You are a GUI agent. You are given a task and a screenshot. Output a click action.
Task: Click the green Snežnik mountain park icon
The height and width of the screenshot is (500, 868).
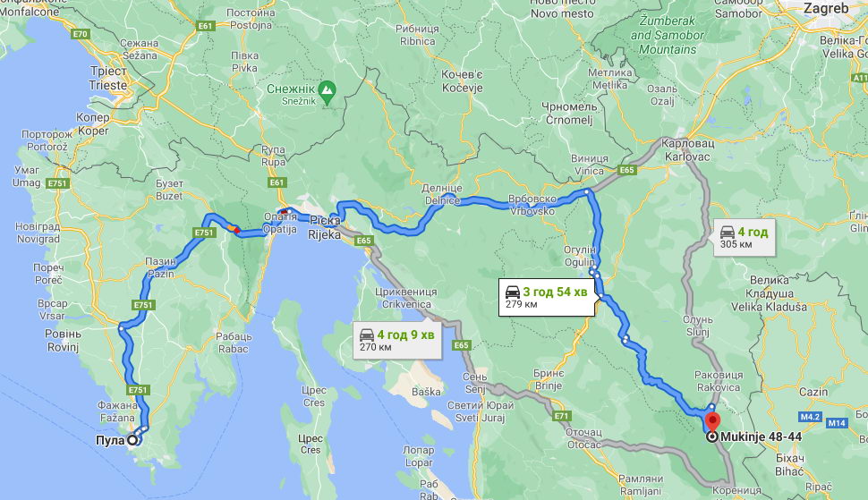click(x=328, y=89)
